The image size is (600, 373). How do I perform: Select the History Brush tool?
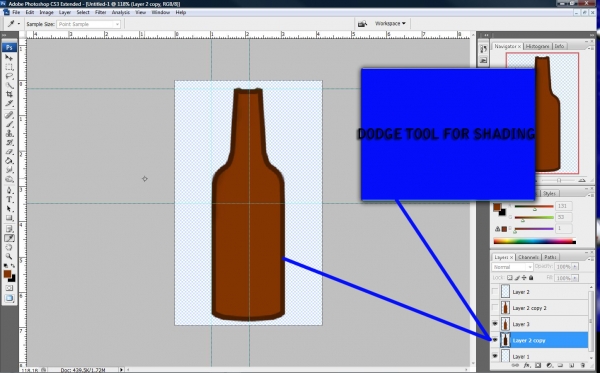(x=9, y=143)
